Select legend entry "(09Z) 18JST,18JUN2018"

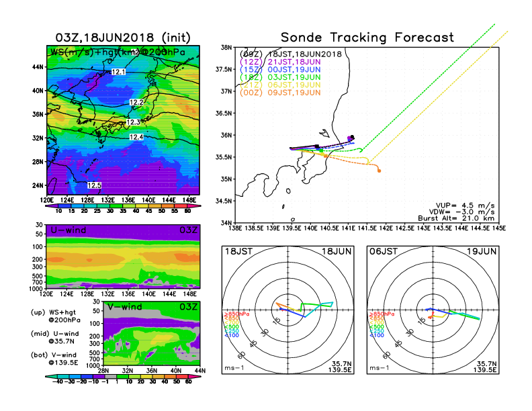(290, 54)
